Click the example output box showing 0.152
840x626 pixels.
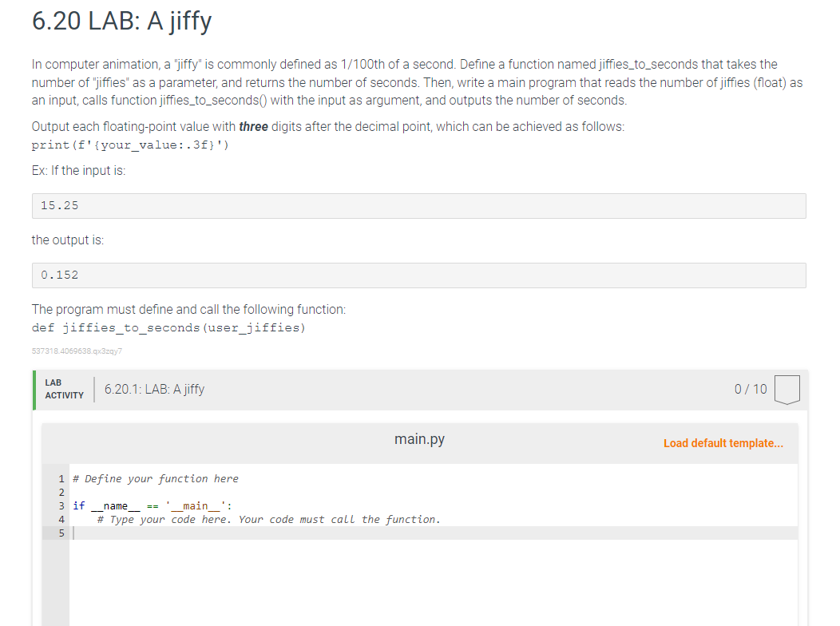(x=418, y=275)
